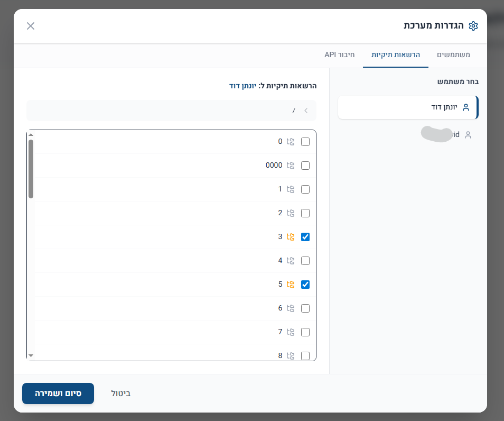Click scrollbar up arrow in folder list
This screenshot has height=421, width=504.
pyautogui.click(x=31, y=135)
